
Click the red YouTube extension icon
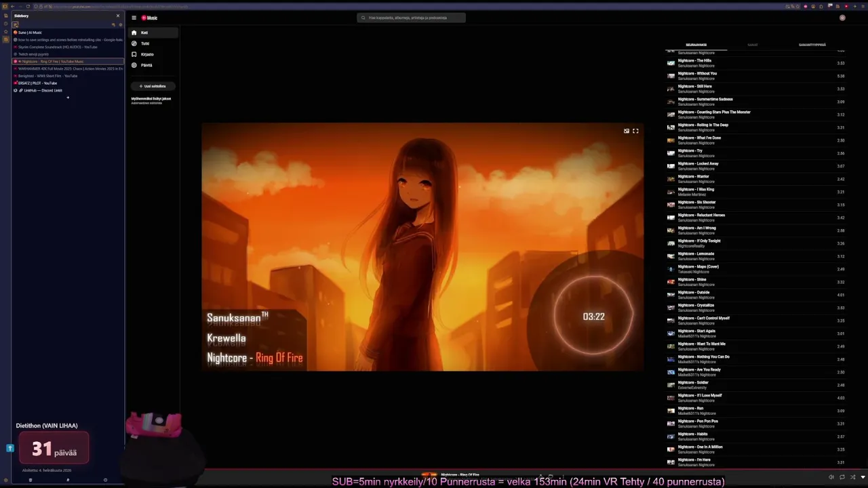[846, 6]
